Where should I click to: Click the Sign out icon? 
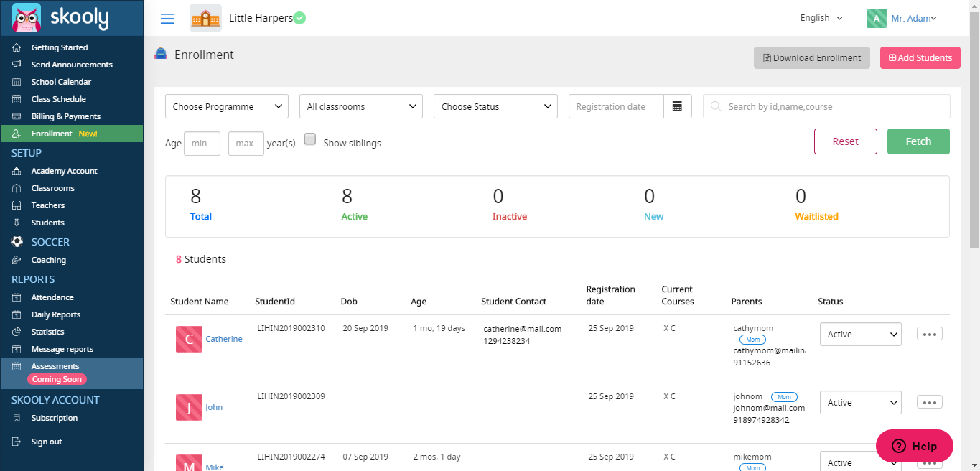tap(17, 442)
